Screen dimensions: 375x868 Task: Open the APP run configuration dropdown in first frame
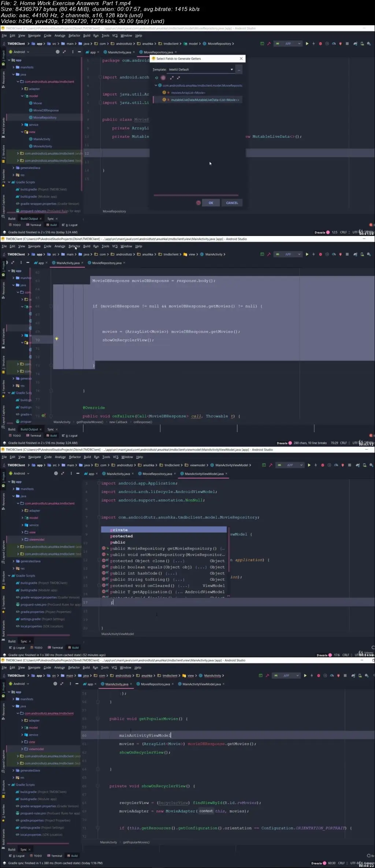pyautogui.click(x=289, y=44)
